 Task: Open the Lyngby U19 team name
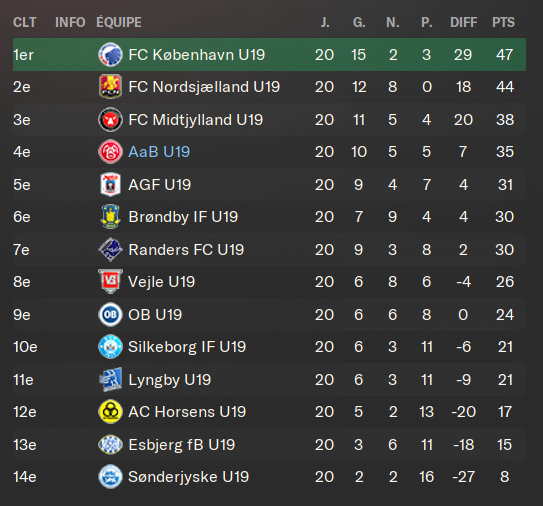click(170, 380)
